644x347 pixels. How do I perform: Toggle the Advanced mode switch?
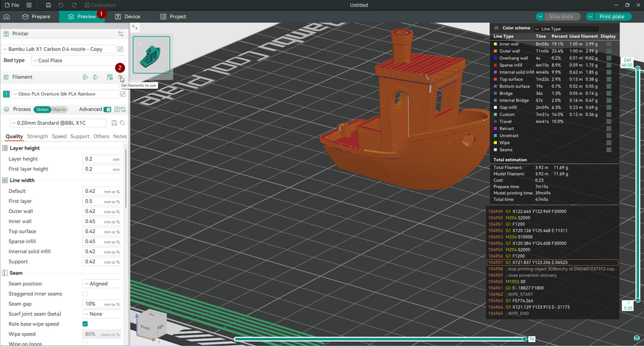(x=107, y=109)
